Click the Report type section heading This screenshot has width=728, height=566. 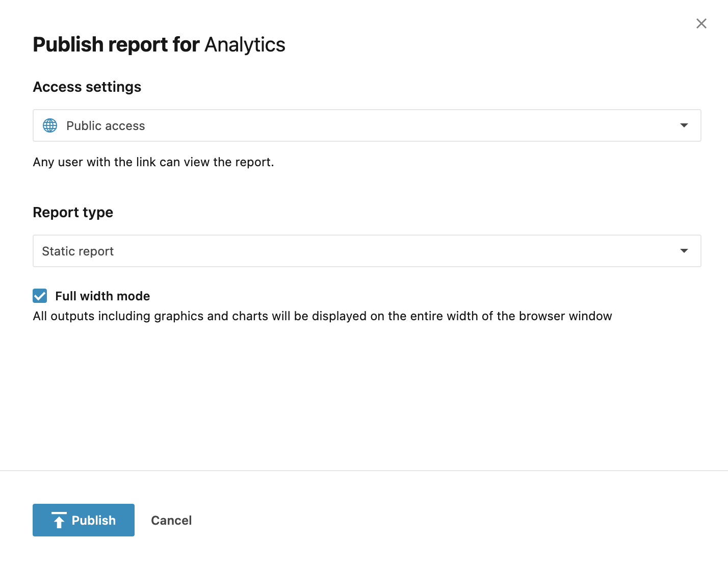tap(73, 212)
